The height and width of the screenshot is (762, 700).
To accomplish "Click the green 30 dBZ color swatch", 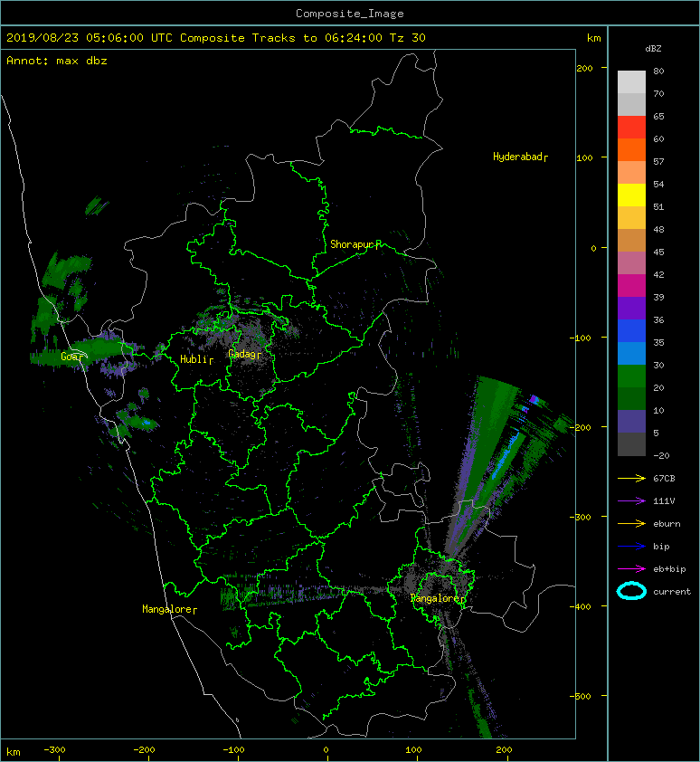I will pos(631,376).
